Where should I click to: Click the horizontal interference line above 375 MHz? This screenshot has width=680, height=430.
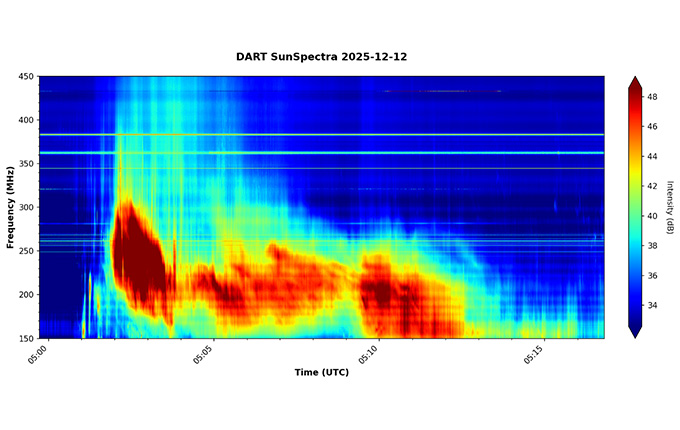click(320, 134)
